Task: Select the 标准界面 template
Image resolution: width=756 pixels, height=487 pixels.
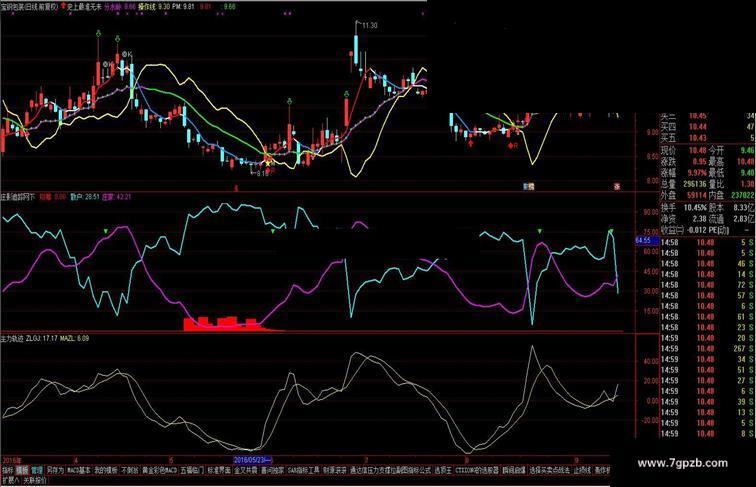Action: pyautogui.click(x=219, y=470)
